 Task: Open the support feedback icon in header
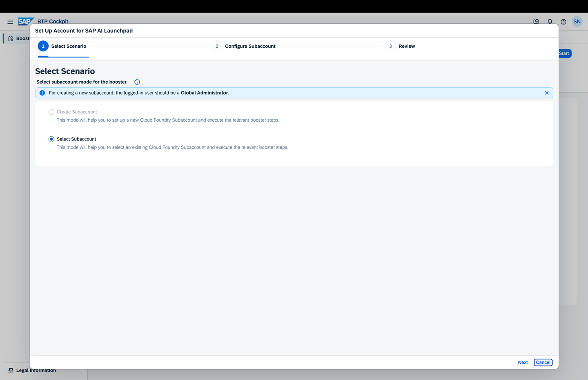(x=536, y=22)
